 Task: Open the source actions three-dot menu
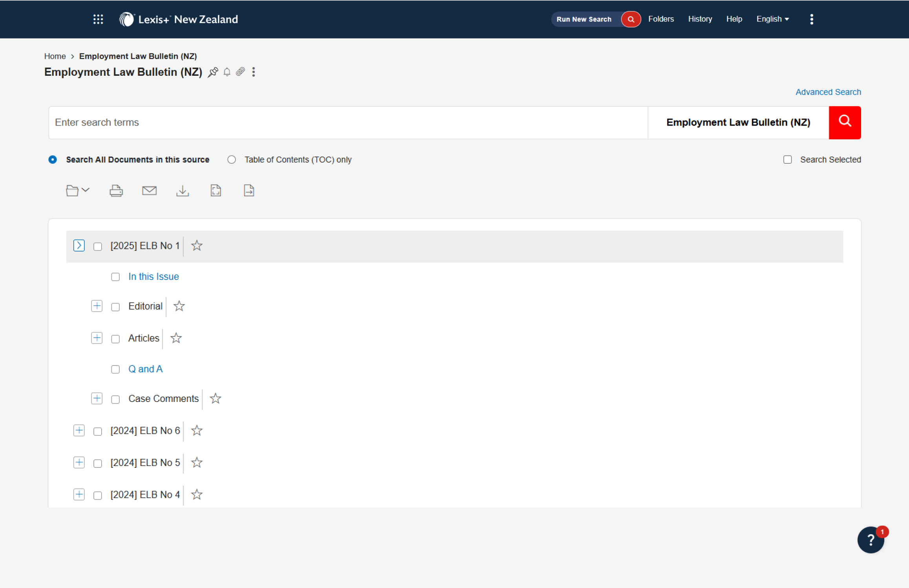coord(254,72)
